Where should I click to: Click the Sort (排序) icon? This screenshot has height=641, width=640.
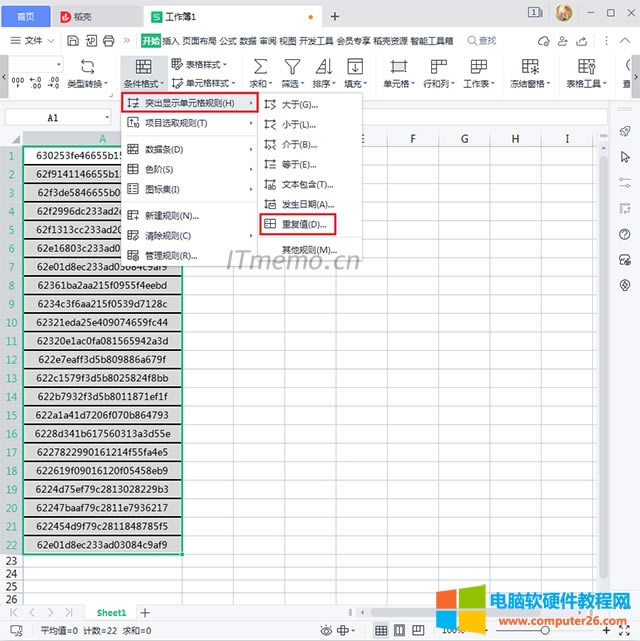(x=323, y=67)
